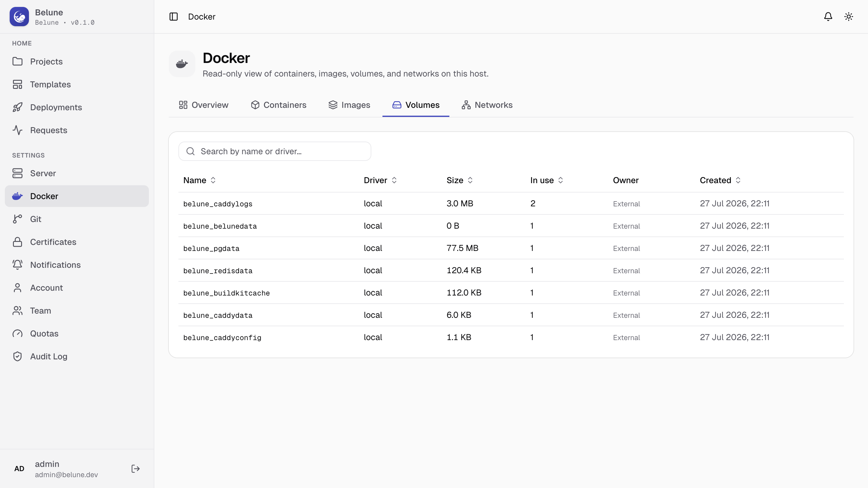Go to Deployments page
The image size is (868, 488).
[77, 107]
